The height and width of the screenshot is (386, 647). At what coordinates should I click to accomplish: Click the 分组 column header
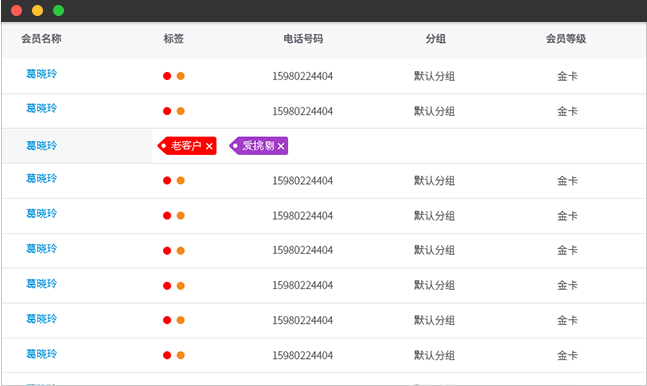point(436,39)
